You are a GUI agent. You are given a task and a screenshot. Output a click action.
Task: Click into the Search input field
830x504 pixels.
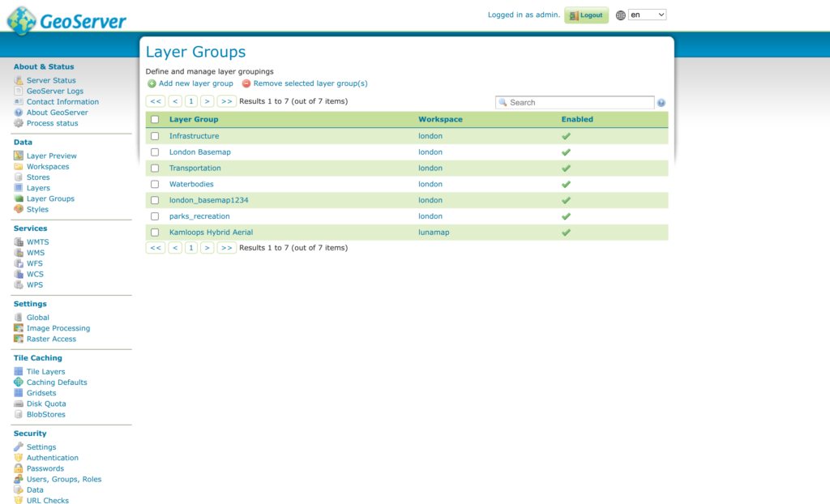click(579, 103)
